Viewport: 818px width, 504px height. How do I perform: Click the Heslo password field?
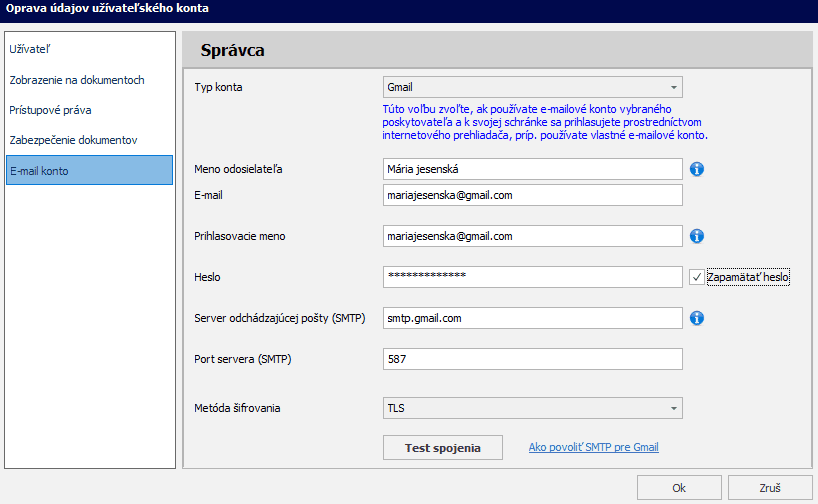[532, 277]
